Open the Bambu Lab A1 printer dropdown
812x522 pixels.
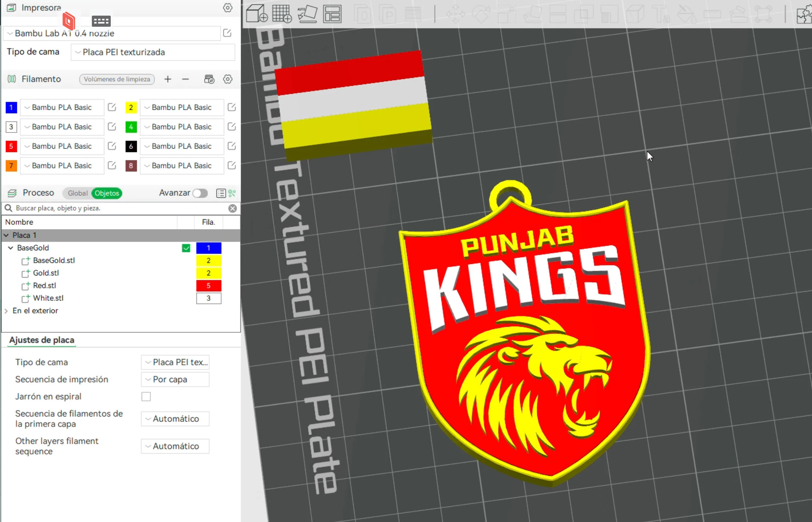pos(112,33)
